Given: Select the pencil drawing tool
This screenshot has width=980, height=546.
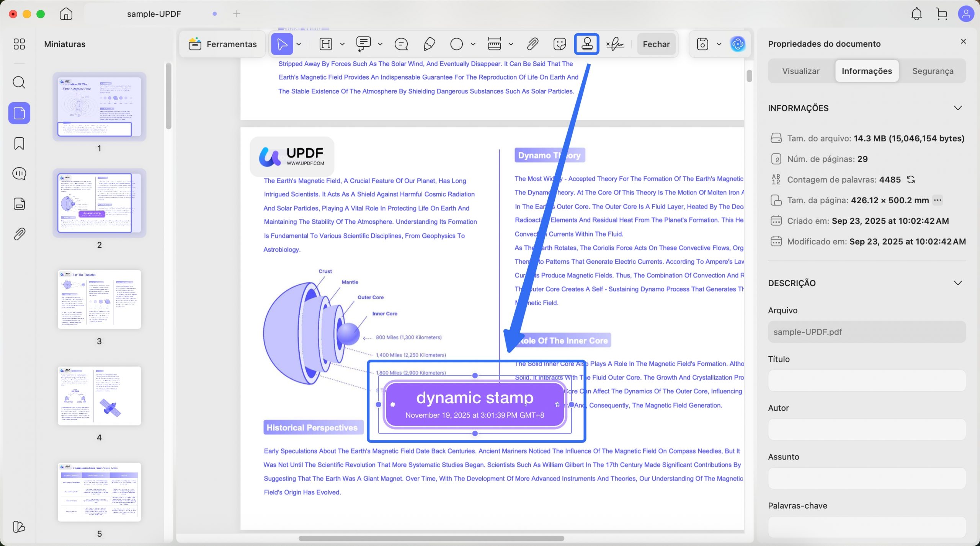Looking at the screenshot, I should click(429, 44).
